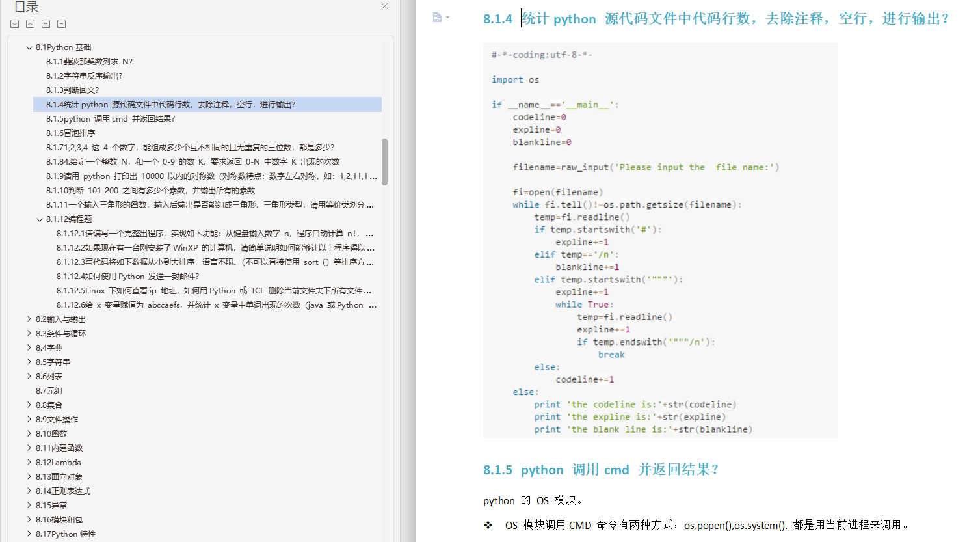Select the 8.7元组 outline entry
Viewport: 980px width, 542px height.
coord(49,391)
